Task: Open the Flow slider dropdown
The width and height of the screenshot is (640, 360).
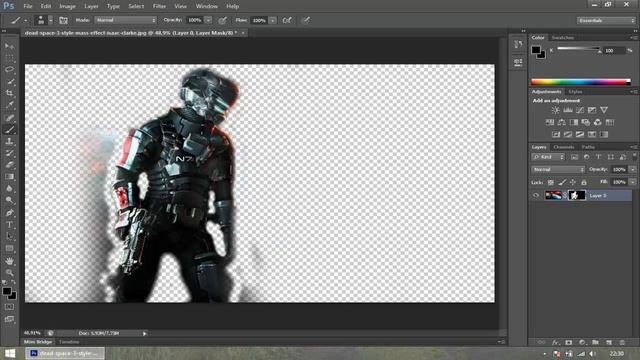Action: [272, 20]
